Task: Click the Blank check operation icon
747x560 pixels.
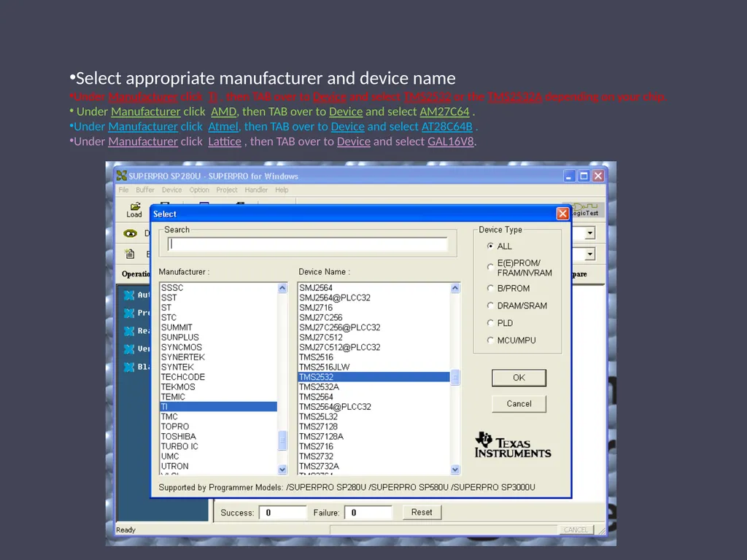Action: (x=129, y=367)
